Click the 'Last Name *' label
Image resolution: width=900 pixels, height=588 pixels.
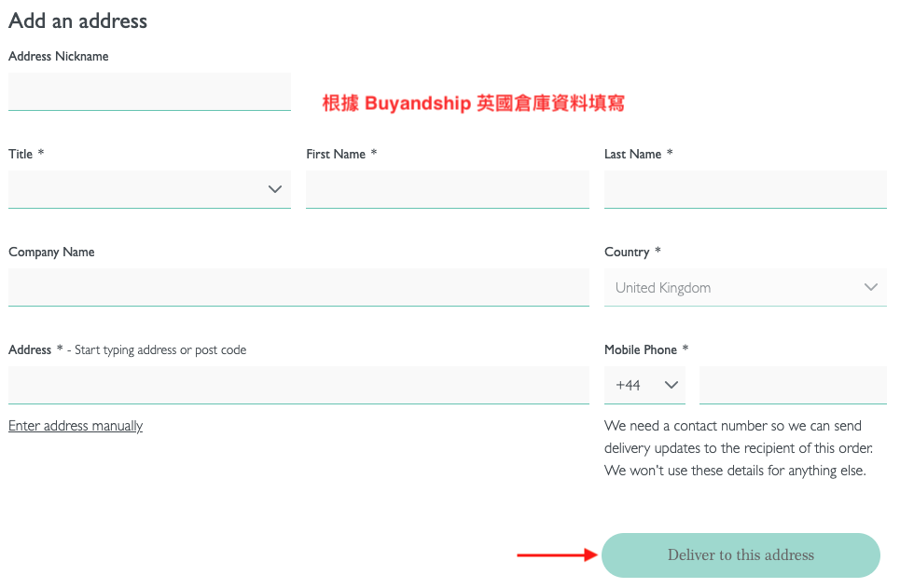click(638, 155)
